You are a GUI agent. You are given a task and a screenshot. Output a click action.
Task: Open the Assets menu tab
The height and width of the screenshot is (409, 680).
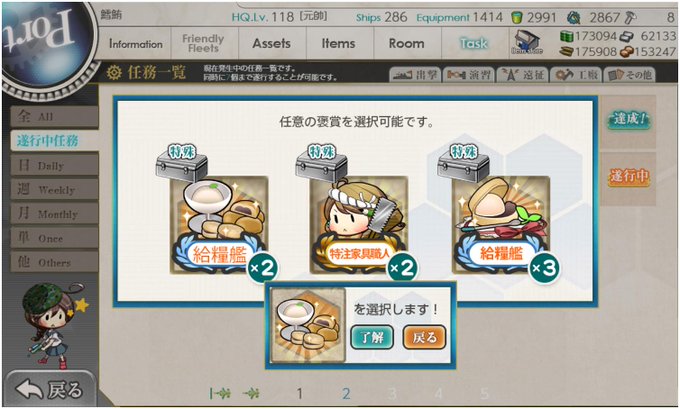[272, 43]
